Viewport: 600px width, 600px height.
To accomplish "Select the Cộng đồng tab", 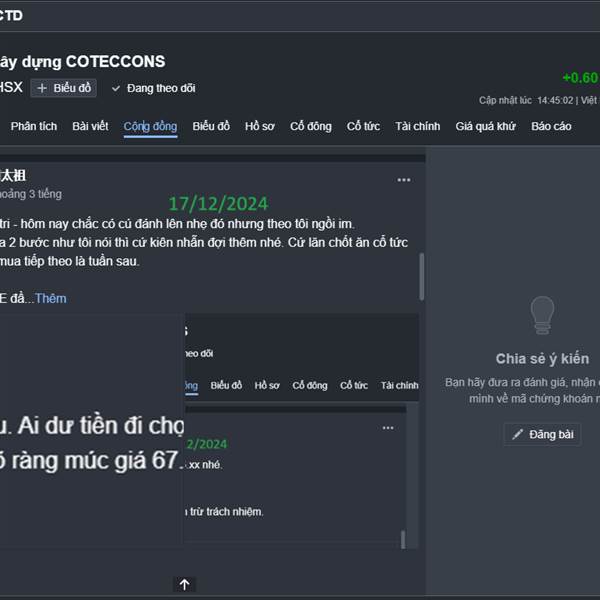I will (x=150, y=126).
